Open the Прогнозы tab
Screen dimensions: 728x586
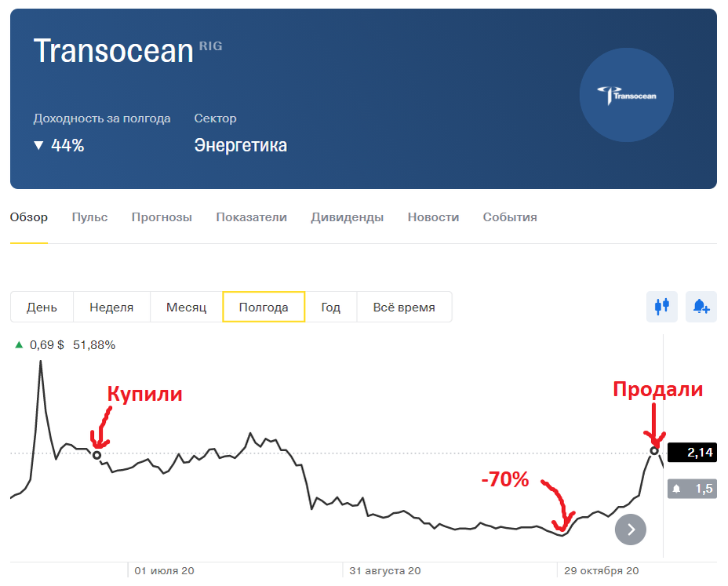(162, 217)
